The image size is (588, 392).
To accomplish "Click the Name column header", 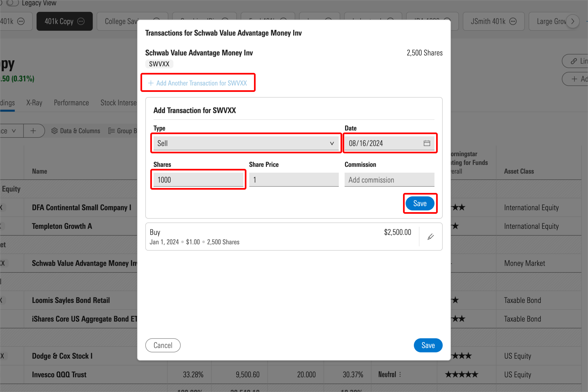I will (x=39, y=171).
